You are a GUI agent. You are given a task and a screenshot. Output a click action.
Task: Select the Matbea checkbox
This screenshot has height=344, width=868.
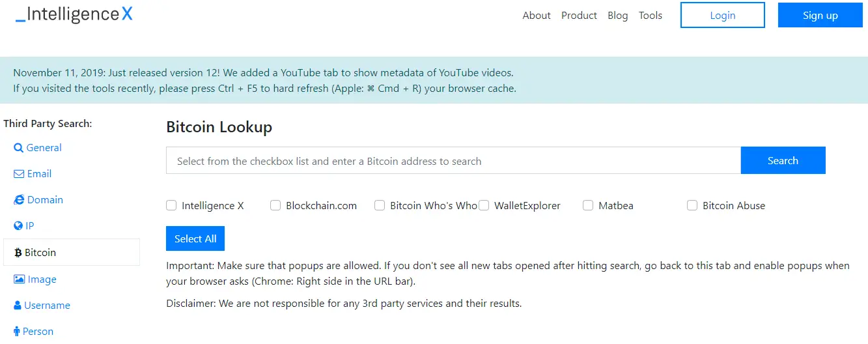pos(588,206)
